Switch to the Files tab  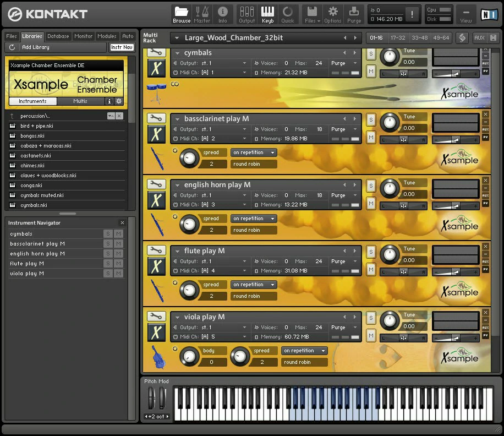pyautogui.click(x=11, y=36)
